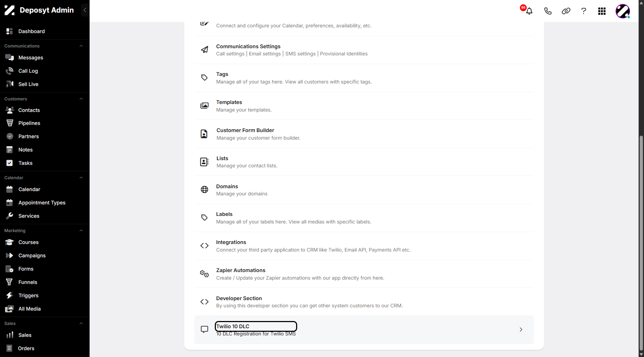Click the link chain icon in header
This screenshot has width=644, height=357.
(x=566, y=11)
